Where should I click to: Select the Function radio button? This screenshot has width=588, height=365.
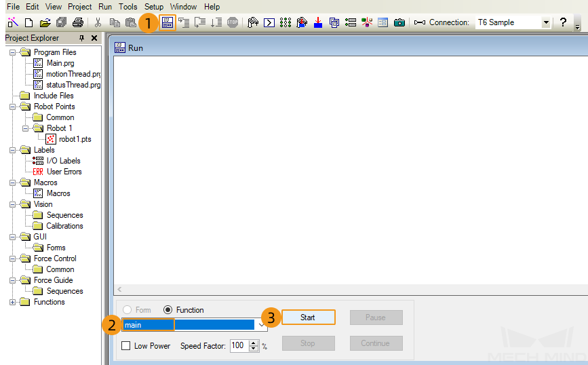pos(168,310)
